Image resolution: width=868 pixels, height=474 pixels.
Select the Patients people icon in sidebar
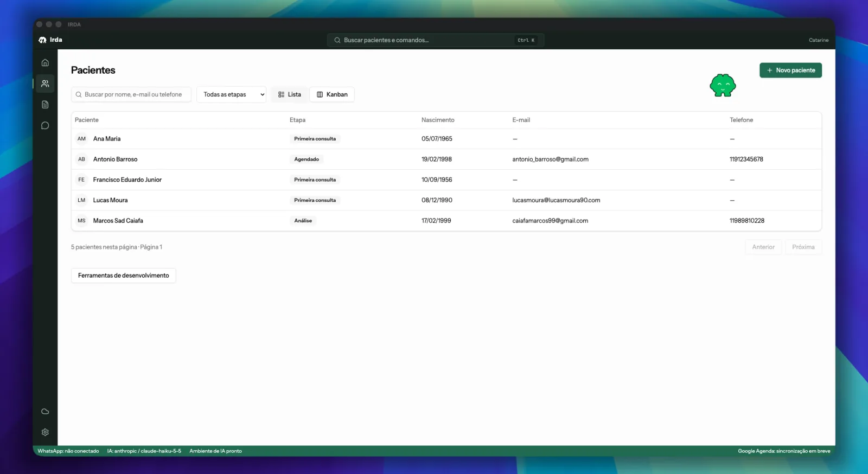tap(45, 84)
